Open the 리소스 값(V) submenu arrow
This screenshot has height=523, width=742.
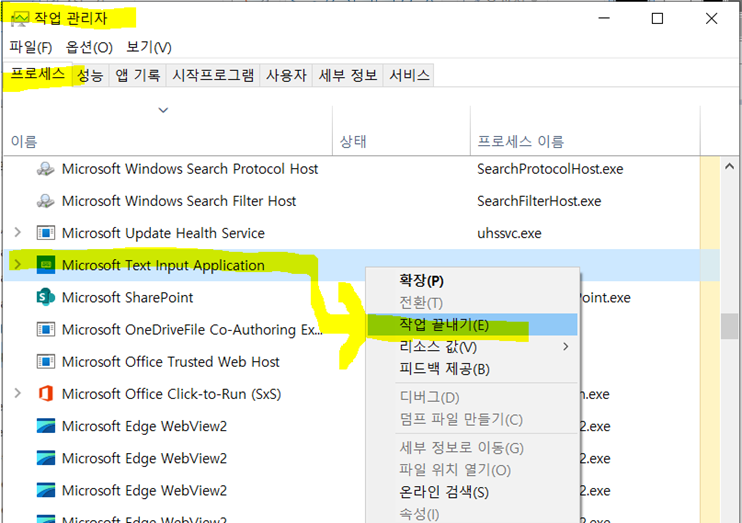(x=565, y=347)
